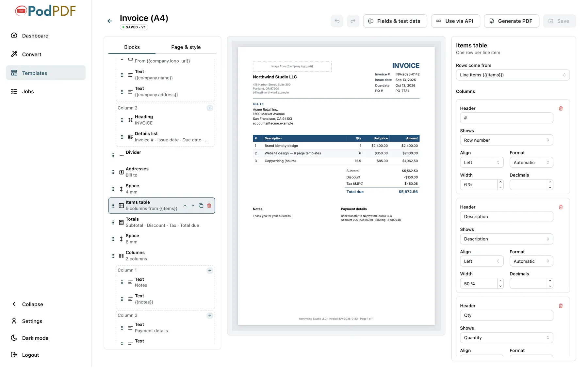Image resolution: width=588 pixels, height=373 pixels.
Task: Add a block to header Column 2
Action: 210,108
